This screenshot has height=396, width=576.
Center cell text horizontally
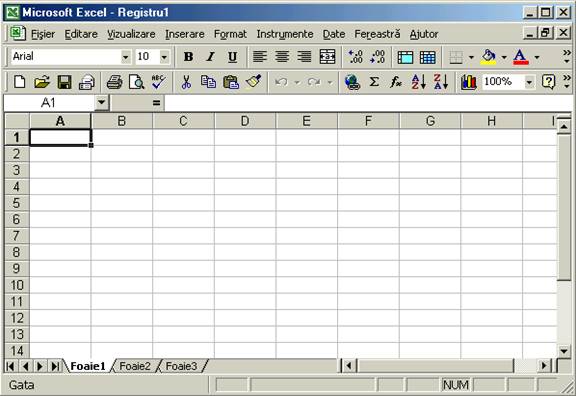pyautogui.click(x=282, y=57)
